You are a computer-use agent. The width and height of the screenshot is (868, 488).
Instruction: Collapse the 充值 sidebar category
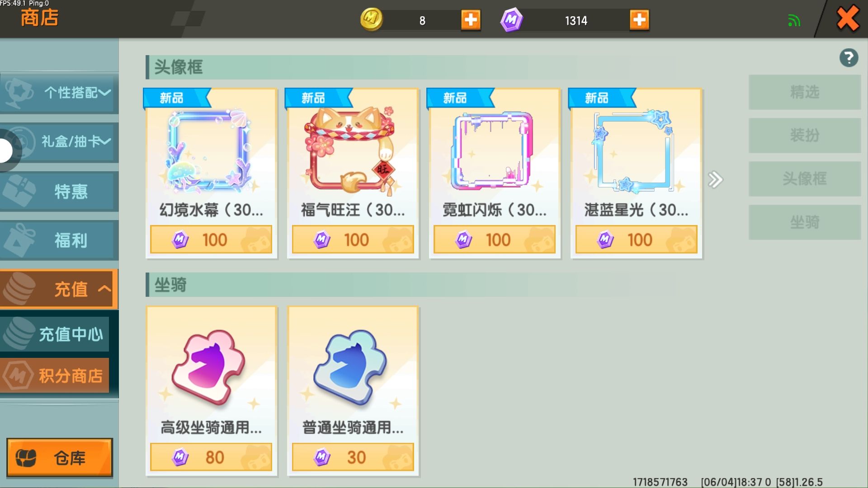click(x=59, y=289)
